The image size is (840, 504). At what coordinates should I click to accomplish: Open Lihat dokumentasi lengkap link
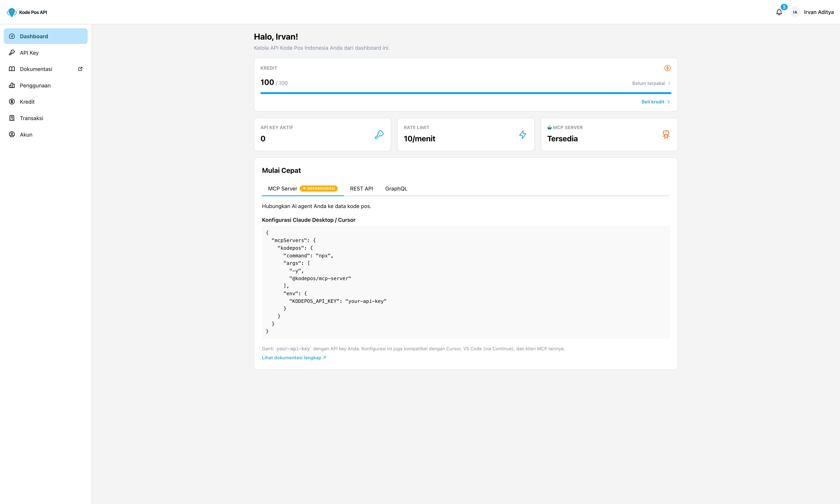[294, 358]
